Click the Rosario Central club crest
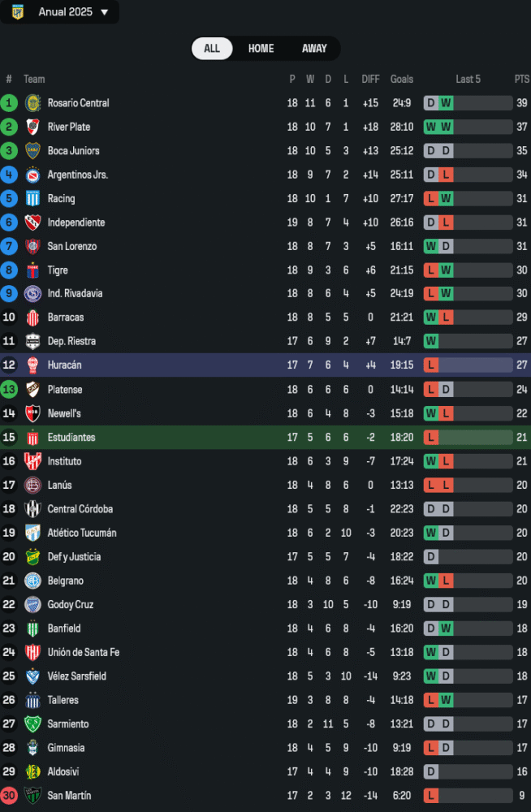Image resolution: width=531 pixels, height=812 pixels. [x=32, y=103]
